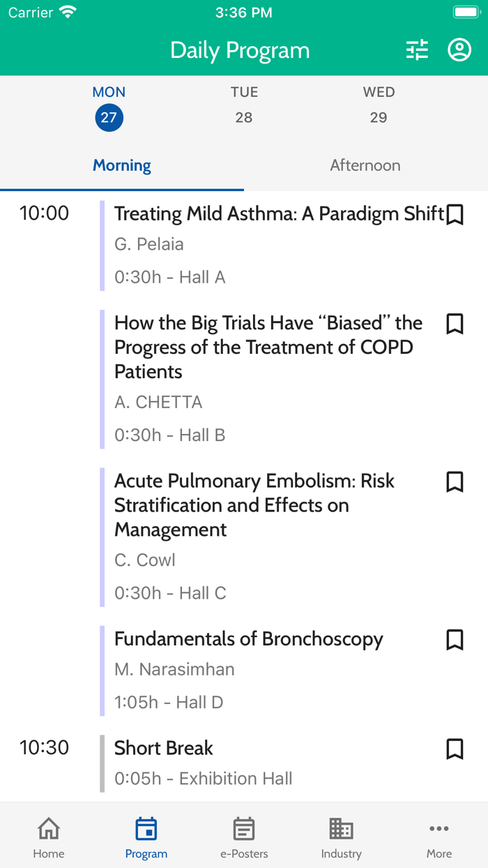Viewport: 488px width, 868px height.
Task: Bookmark the Fundamentals of Bronchoscopy session
Action: (x=455, y=640)
